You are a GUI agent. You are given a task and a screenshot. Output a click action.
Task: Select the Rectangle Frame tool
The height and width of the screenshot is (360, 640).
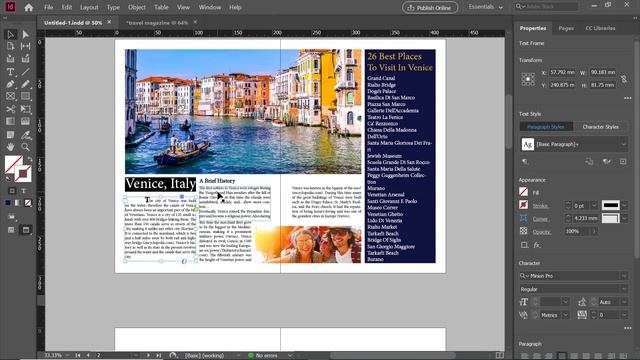pos(10,97)
